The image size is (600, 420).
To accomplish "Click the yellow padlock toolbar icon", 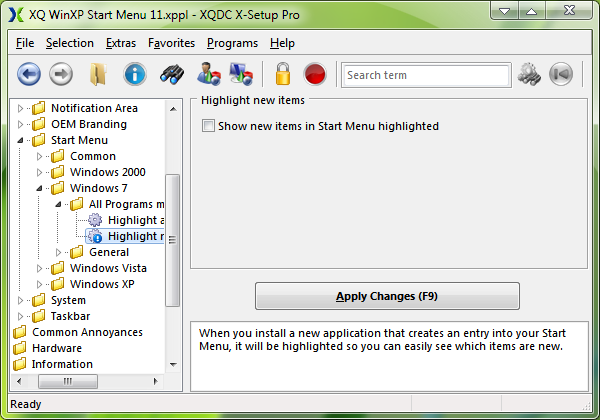I will point(283,74).
